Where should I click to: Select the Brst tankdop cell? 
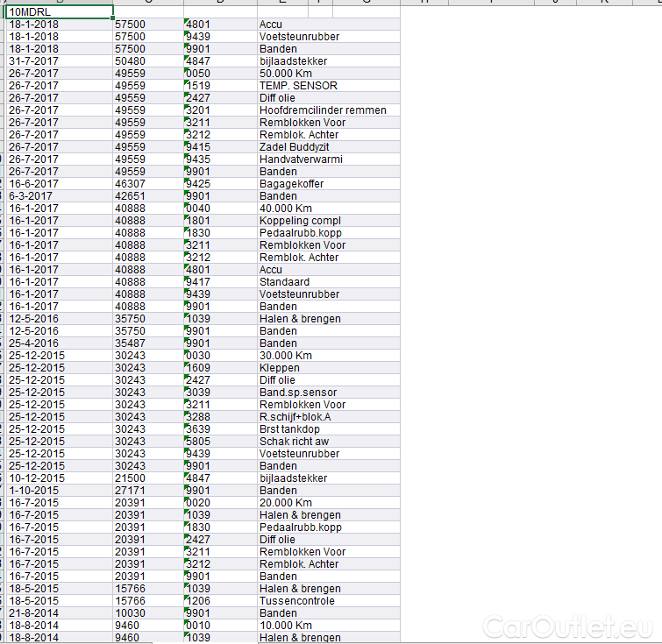289,429
